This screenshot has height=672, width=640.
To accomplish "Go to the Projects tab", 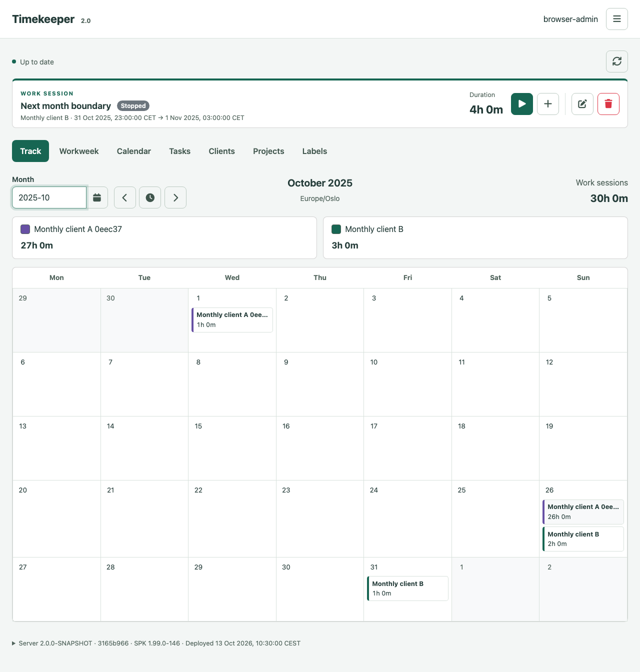I will [268, 151].
